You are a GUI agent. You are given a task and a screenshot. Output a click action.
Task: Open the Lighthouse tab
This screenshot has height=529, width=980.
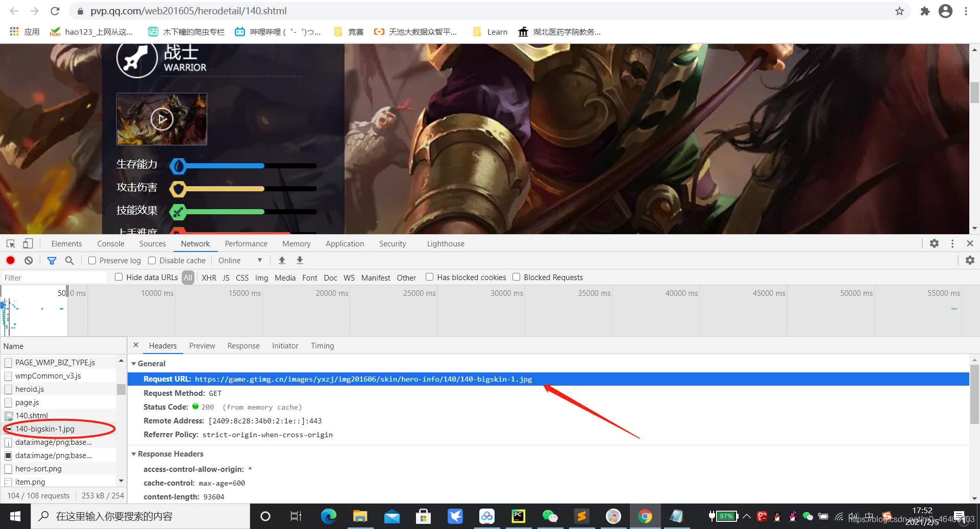tap(446, 243)
